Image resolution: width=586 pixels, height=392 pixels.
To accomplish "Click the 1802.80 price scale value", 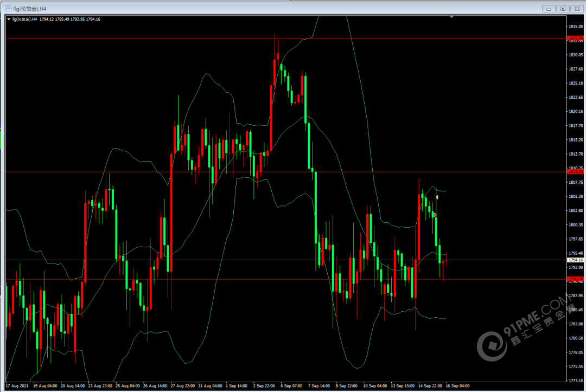I will click(576, 210).
